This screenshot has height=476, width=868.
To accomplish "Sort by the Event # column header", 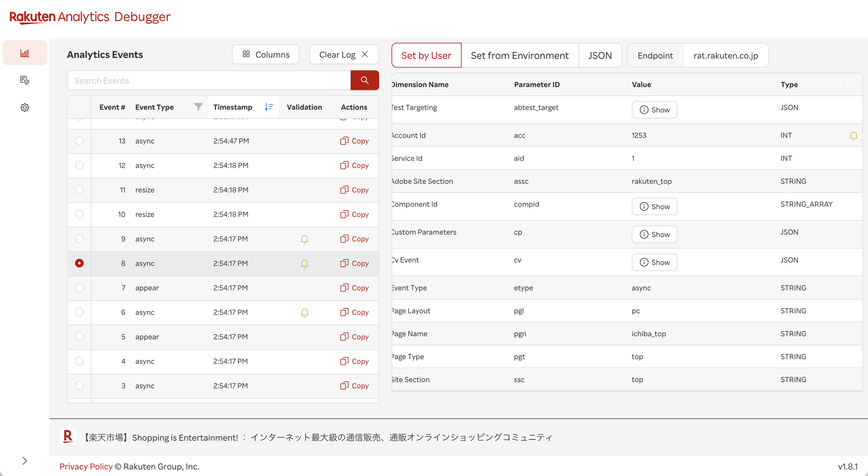I will [112, 107].
